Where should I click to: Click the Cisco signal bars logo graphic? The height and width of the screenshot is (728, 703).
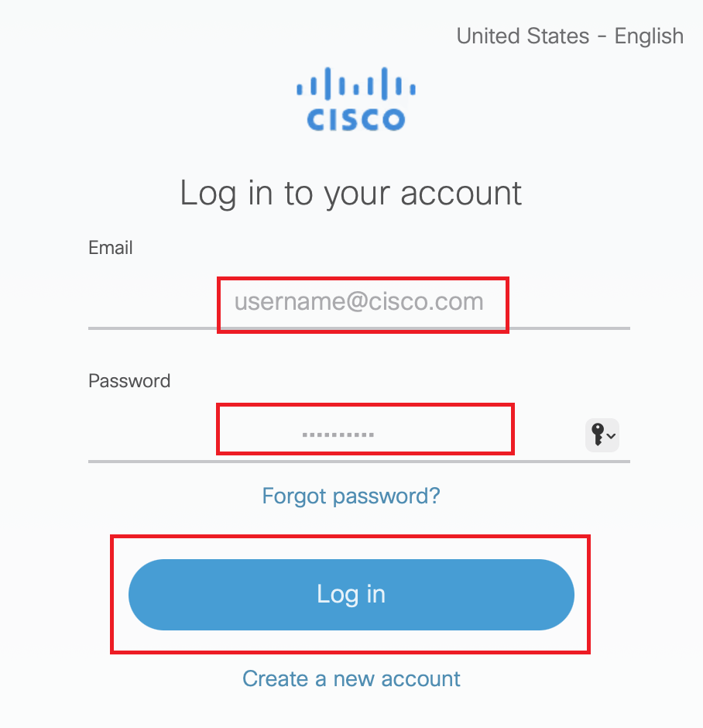(356, 84)
